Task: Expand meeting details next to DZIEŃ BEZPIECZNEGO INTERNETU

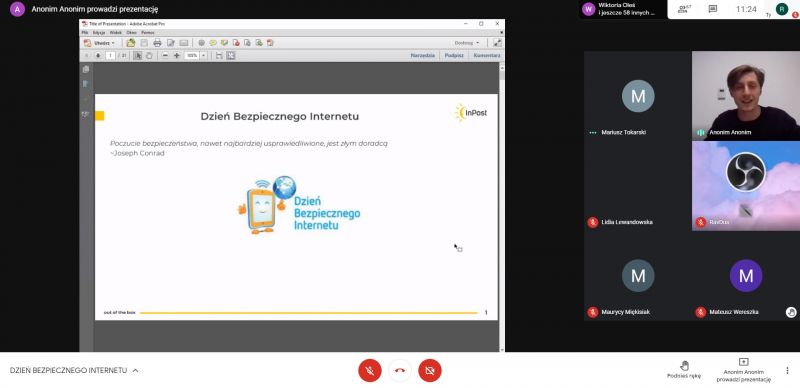Action: point(135,371)
